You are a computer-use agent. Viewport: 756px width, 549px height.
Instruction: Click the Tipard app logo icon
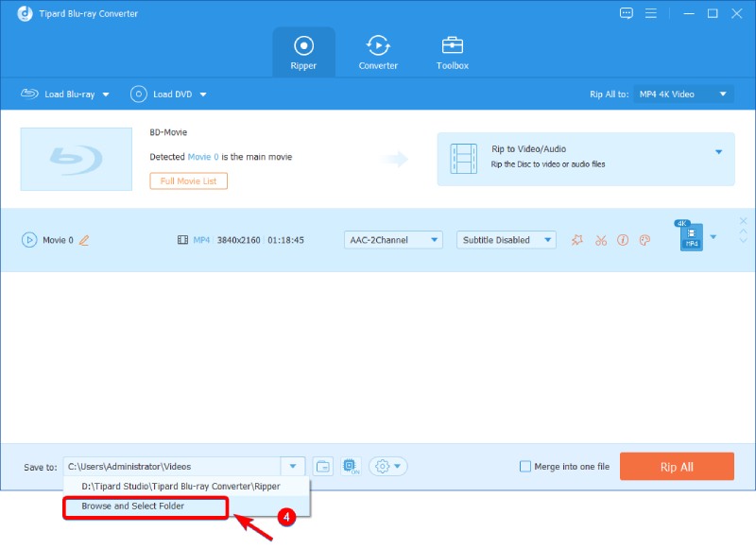coord(26,13)
